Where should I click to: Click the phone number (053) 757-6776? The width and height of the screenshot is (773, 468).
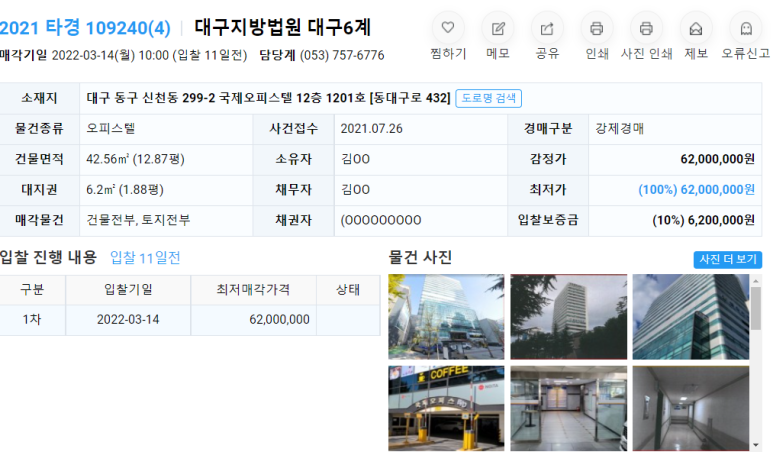tap(342, 55)
